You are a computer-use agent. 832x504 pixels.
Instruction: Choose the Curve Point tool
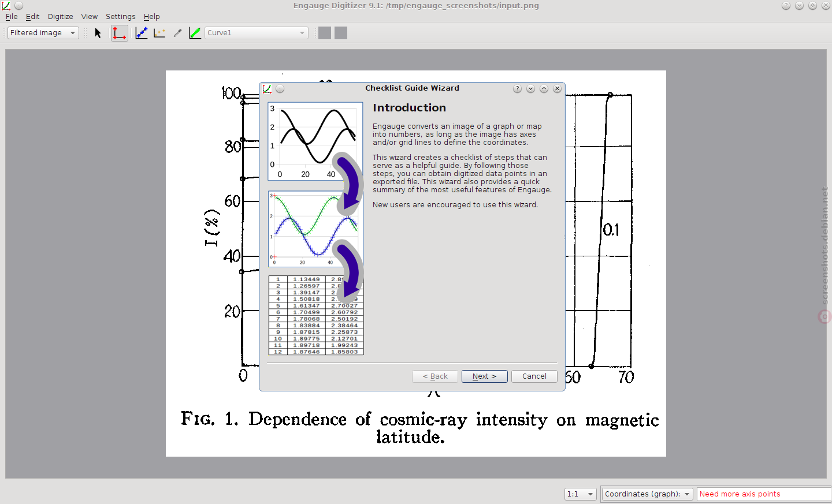[x=142, y=33]
